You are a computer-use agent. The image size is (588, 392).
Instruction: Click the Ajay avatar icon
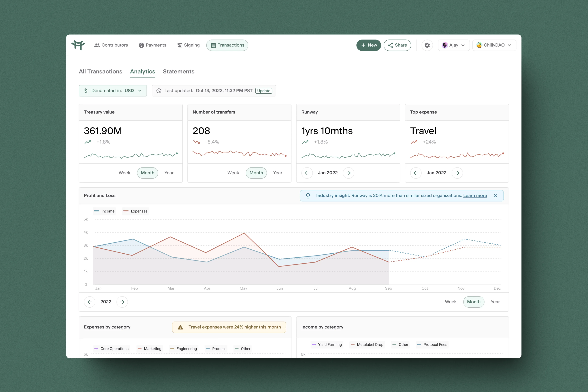point(445,45)
